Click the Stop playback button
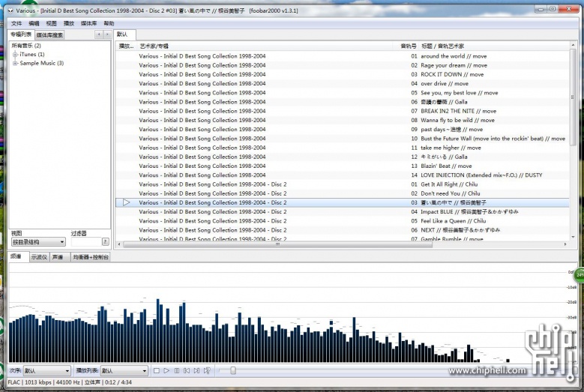The width and height of the screenshot is (584, 392). tap(157, 371)
